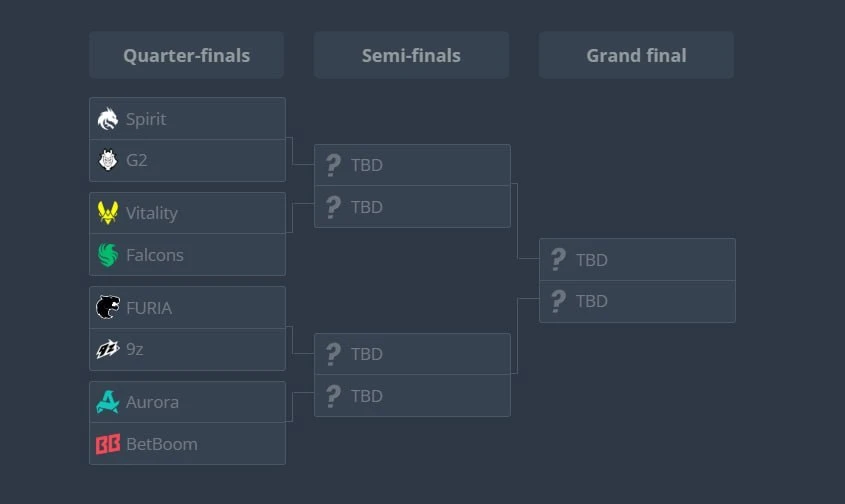This screenshot has width=845, height=504.
Task: Click the top TBD slot in the grand final
Action: click(637, 259)
